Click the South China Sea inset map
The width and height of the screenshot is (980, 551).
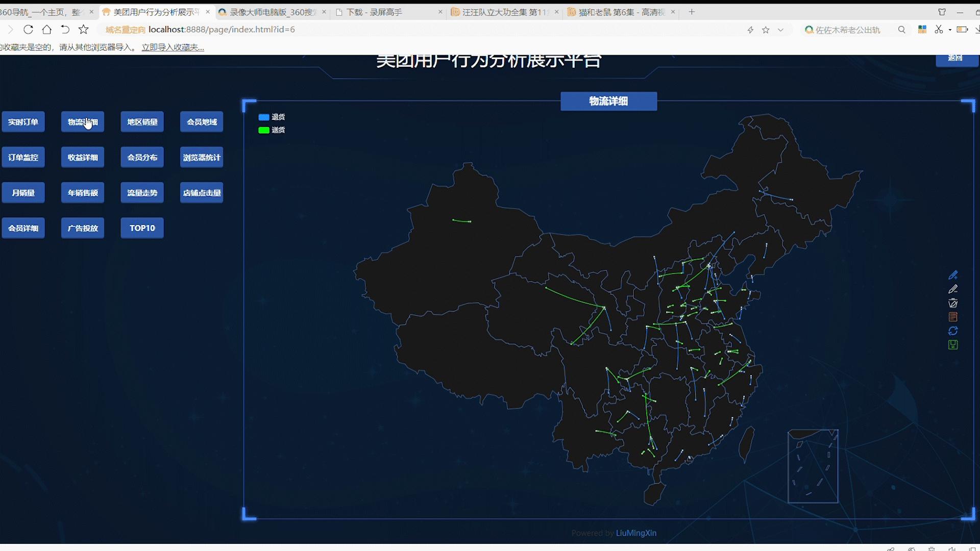click(813, 466)
